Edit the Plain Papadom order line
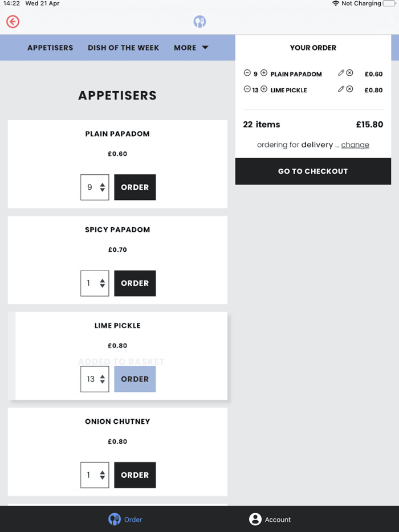This screenshot has width=399, height=532. point(341,73)
